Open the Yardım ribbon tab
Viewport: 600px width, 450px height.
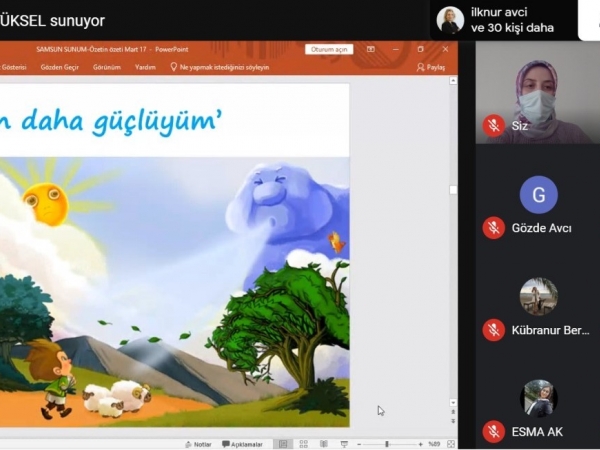tap(145, 67)
